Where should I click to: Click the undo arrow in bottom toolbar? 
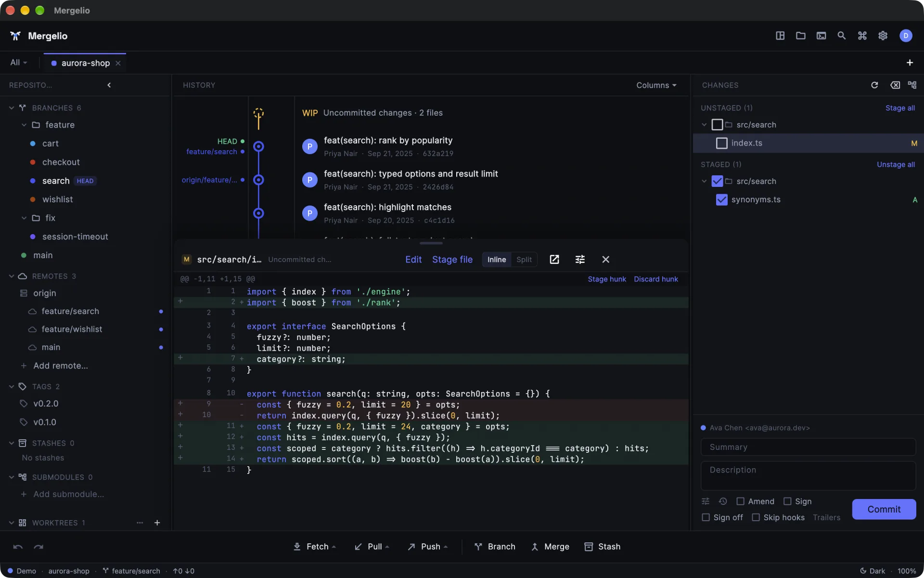[18, 547]
